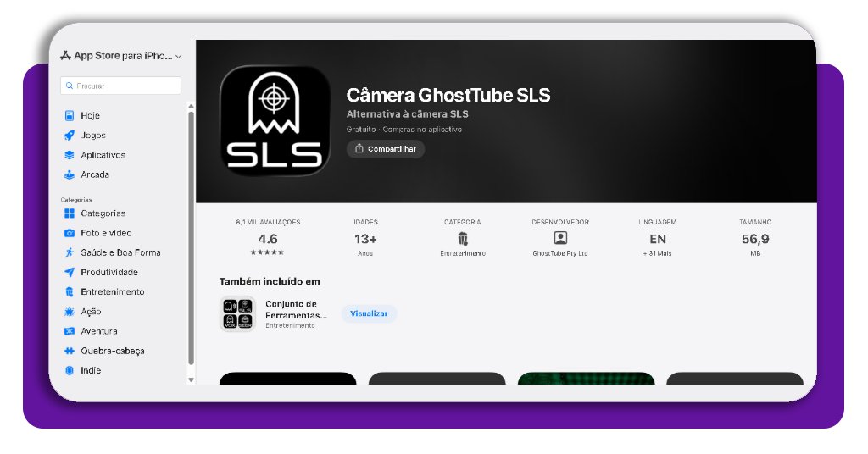
Task: Click the Compartilhar share button
Action: point(386,149)
